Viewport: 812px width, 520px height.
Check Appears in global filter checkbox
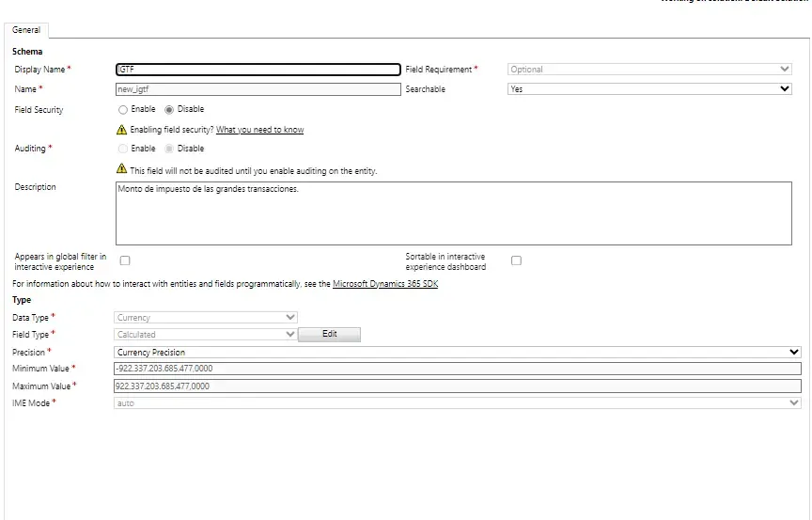pyautogui.click(x=125, y=260)
